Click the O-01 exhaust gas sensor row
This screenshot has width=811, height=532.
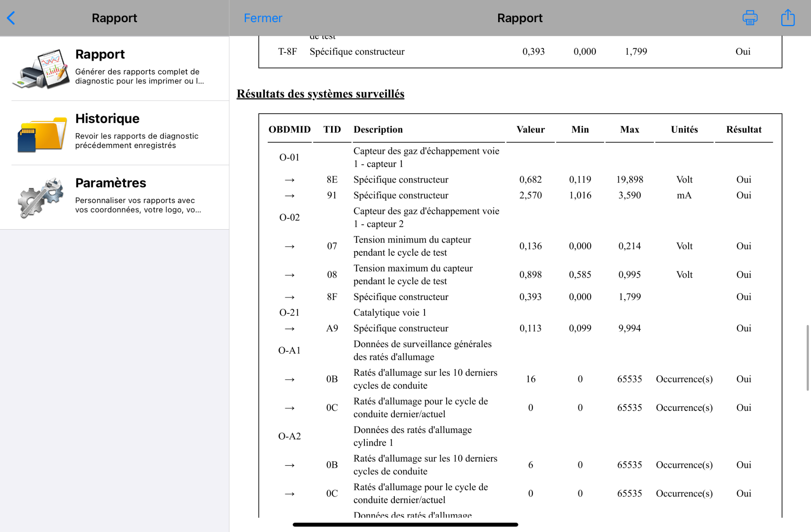click(520, 157)
